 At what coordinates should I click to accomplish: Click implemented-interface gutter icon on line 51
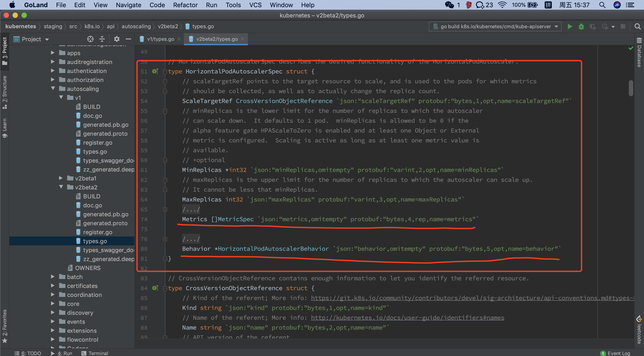(x=155, y=72)
